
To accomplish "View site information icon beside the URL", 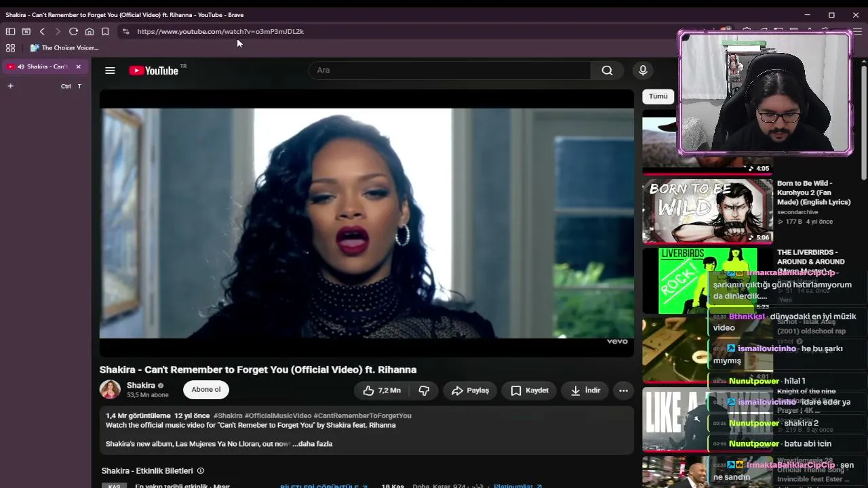I will [125, 31].
